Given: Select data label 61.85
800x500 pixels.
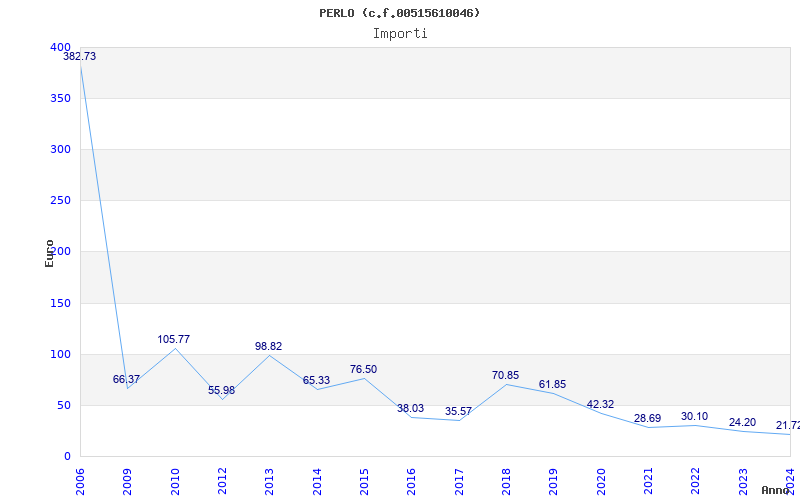Looking at the screenshot, I should tap(553, 385).
